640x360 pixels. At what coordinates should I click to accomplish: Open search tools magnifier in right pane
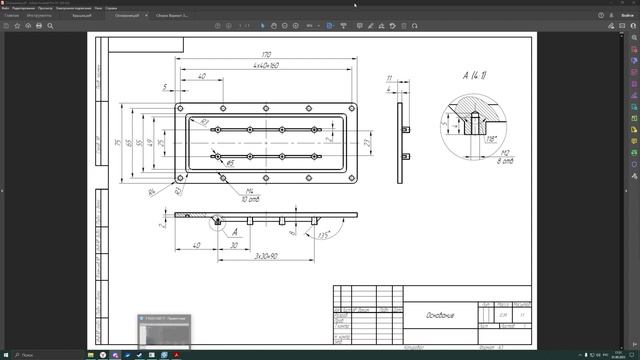(x=634, y=38)
